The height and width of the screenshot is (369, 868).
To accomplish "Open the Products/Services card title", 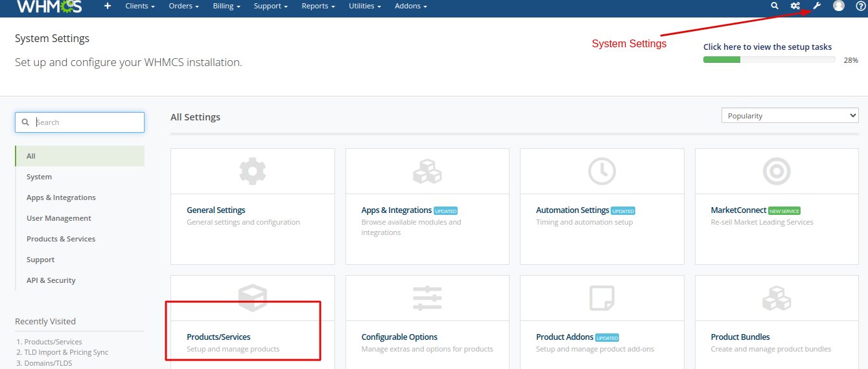I will 218,337.
